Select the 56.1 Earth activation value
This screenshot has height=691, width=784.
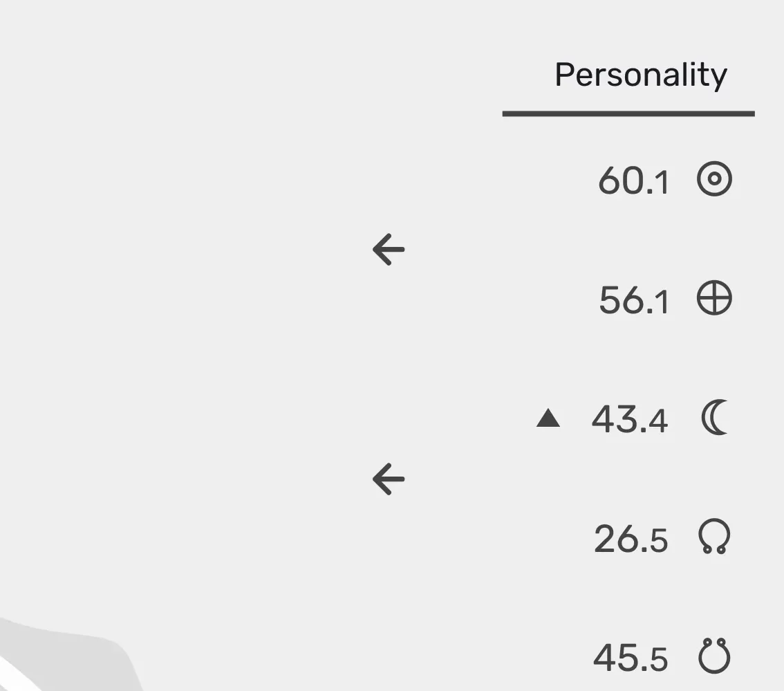point(633,300)
